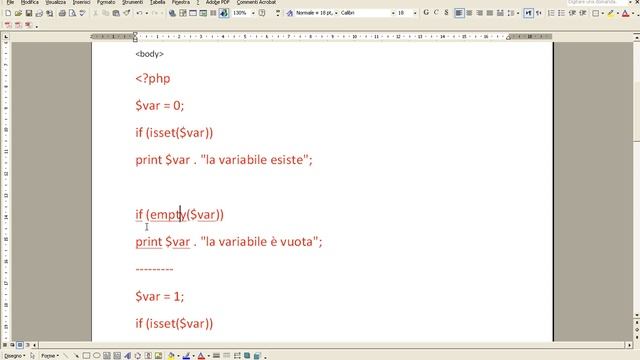Save the document with floppy icon
Screen dimensions: 640x360
point(29,13)
